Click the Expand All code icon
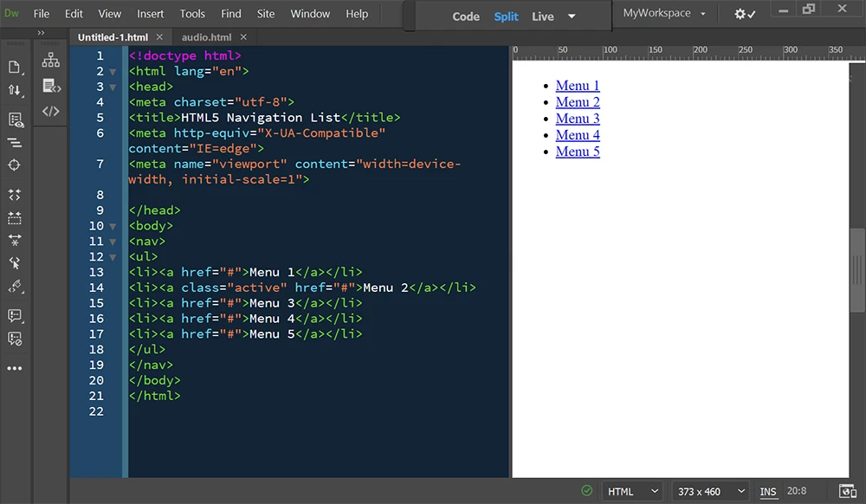 15,195
